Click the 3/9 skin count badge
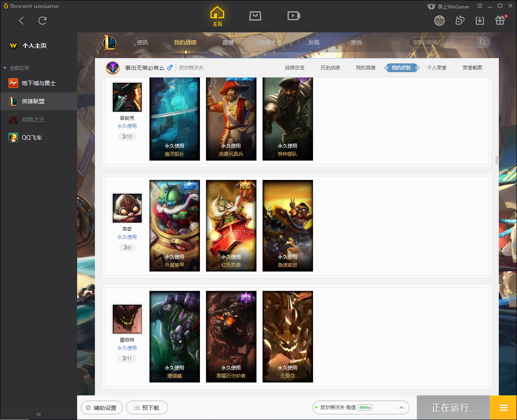This screenshot has height=420, width=517. point(127,248)
